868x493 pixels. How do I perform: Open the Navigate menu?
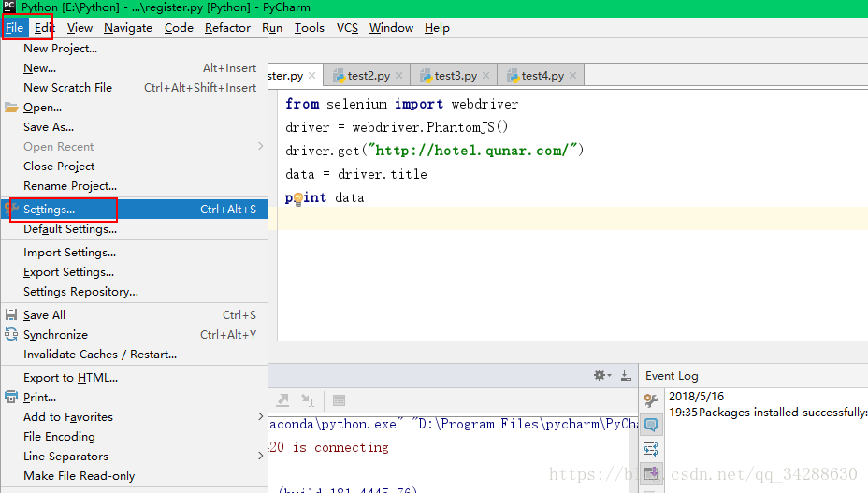[128, 28]
